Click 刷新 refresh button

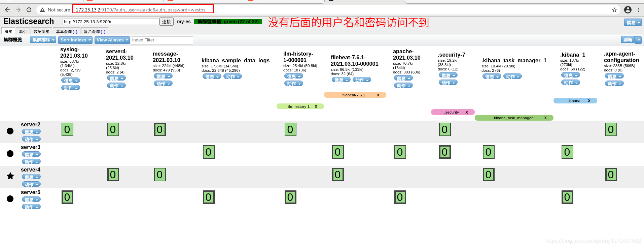pyautogui.click(x=628, y=40)
